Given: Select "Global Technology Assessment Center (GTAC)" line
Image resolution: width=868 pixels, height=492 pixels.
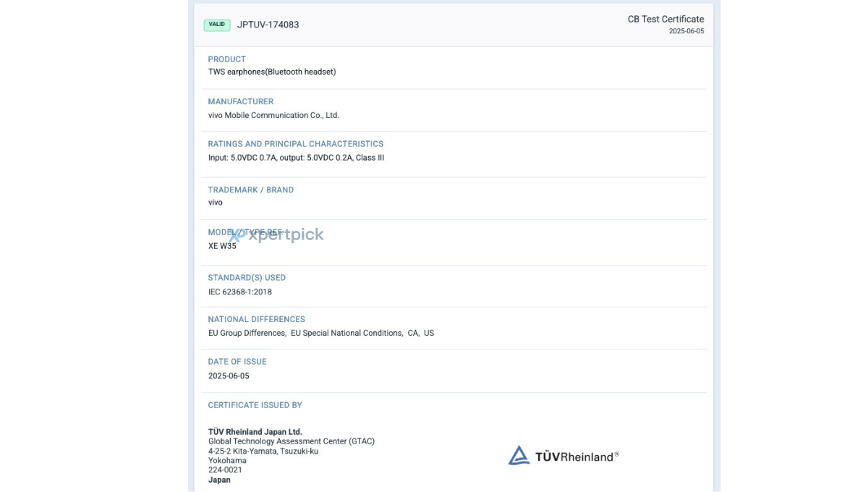Looking at the screenshot, I should click(x=292, y=441).
